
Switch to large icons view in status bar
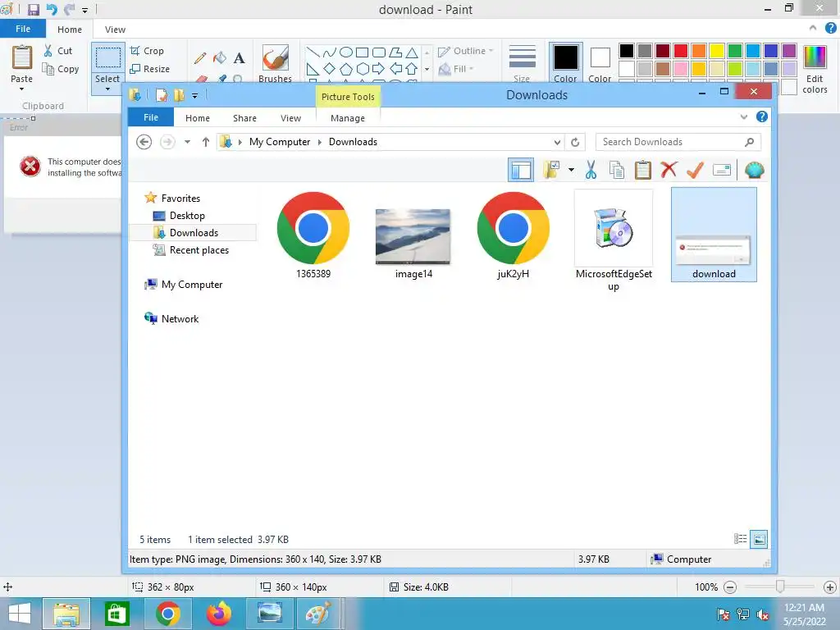759,539
